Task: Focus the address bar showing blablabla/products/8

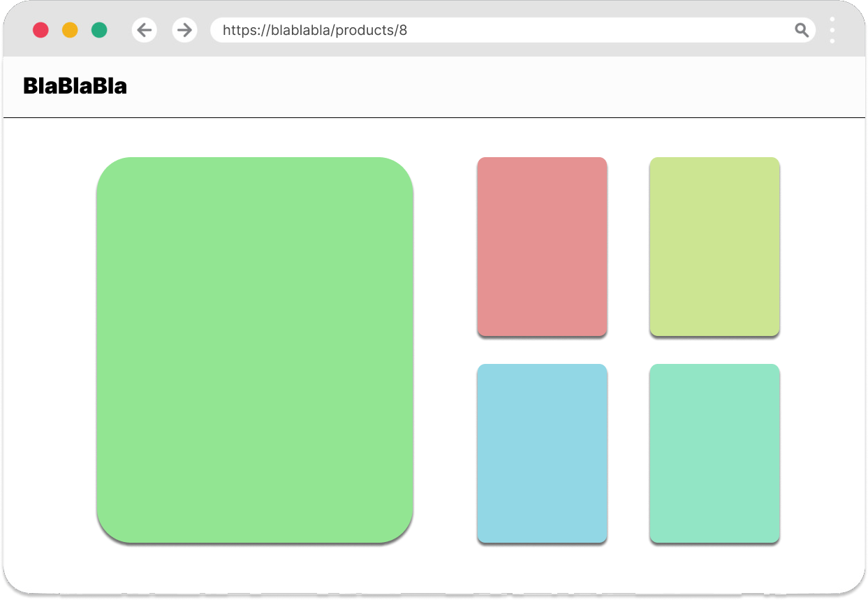Action: point(489,30)
